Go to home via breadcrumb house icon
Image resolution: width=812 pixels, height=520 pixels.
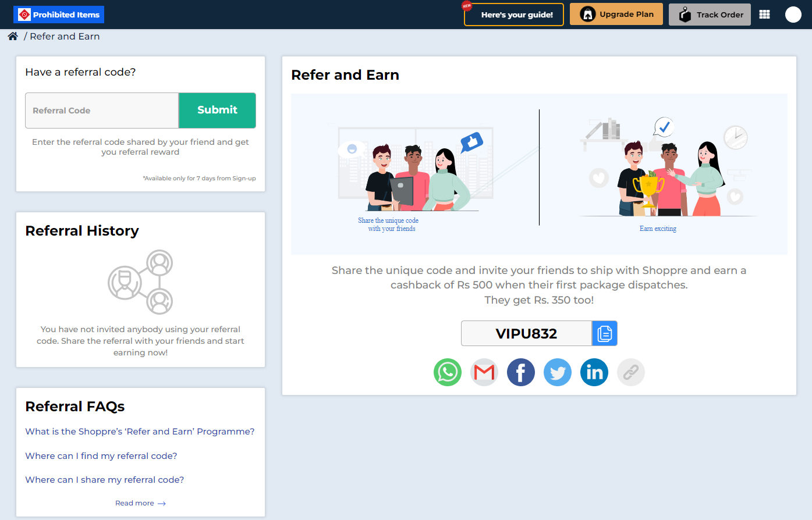pyautogui.click(x=13, y=36)
